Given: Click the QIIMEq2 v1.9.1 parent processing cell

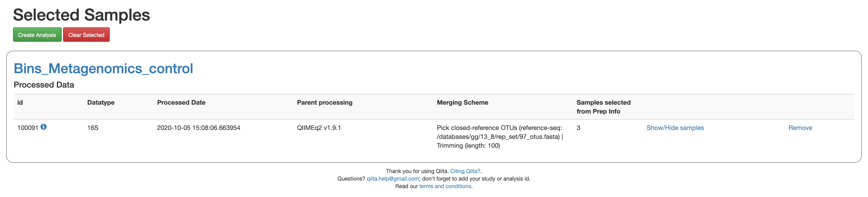Looking at the screenshot, I should (x=319, y=128).
